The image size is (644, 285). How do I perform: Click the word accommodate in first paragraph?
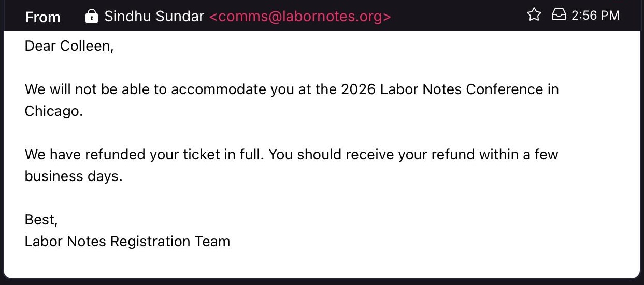tap(219, 89)
